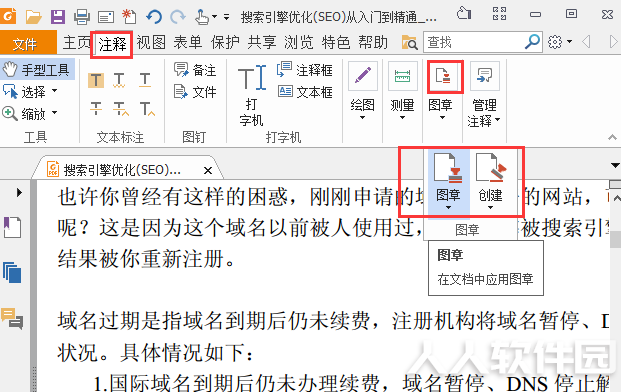Add a 备注 note comment
The width and height of the screenshot is (621, 392).
[x=194, y=70]
